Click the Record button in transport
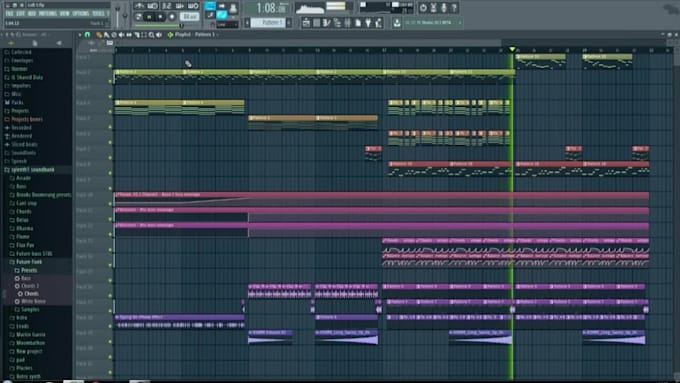 click(x=172, y=17)
